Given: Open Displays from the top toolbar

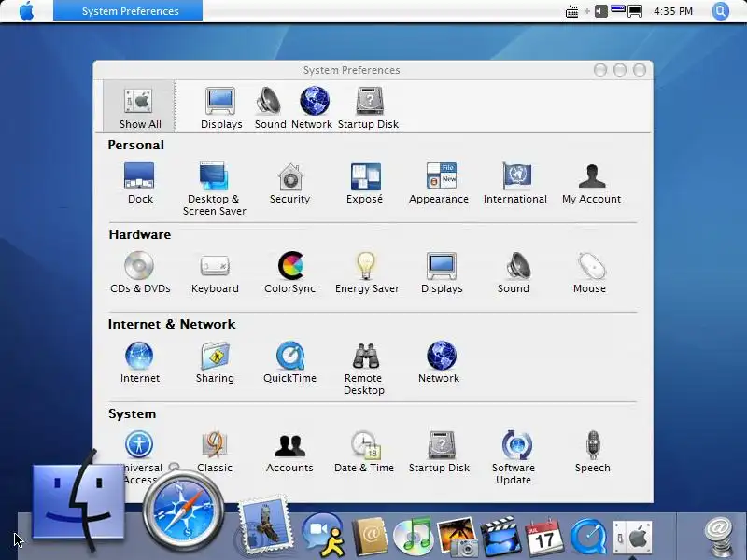Looking at the screenshot, I should pyautogui.click(x=221, y=107).
